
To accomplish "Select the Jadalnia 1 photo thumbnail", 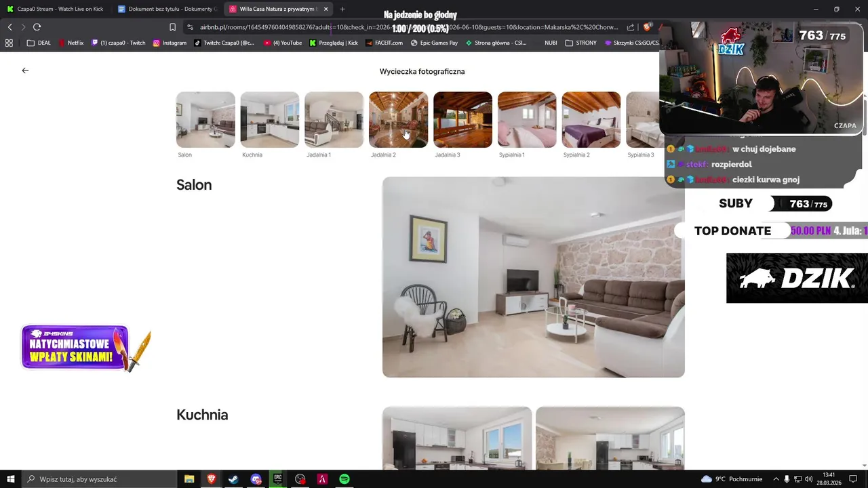I will point(334,119).
